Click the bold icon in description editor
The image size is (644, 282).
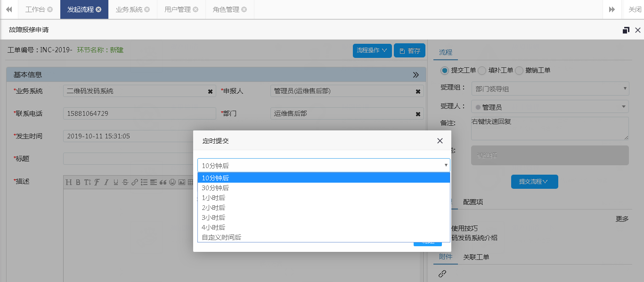[x=78, y=182]
